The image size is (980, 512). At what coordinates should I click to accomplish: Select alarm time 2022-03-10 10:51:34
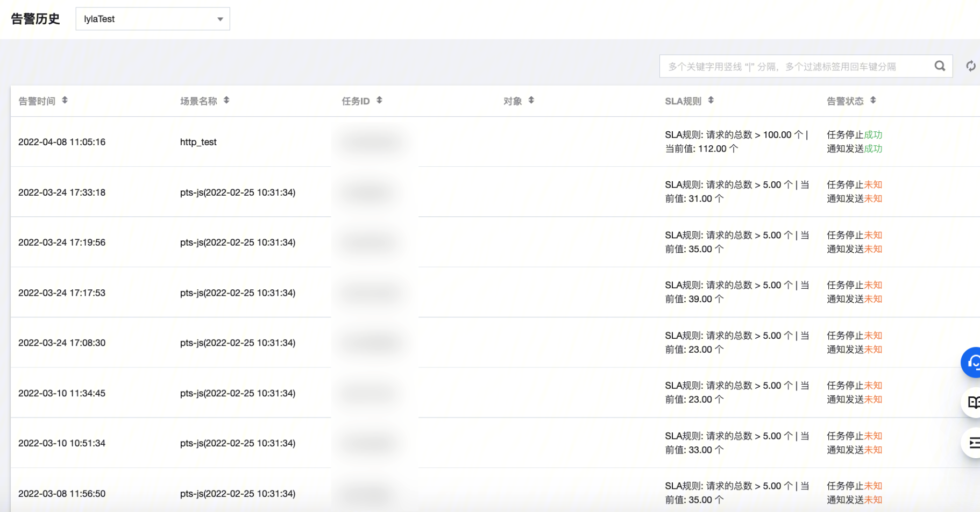point(62,444)
